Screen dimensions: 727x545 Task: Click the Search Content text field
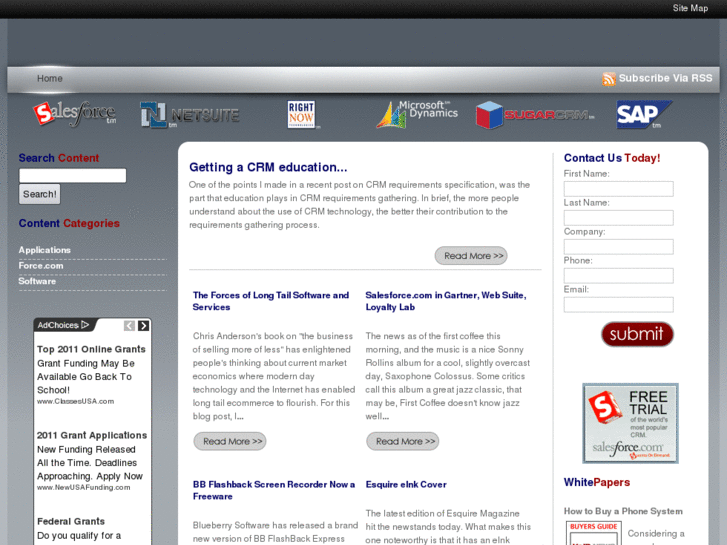point(72,175)
